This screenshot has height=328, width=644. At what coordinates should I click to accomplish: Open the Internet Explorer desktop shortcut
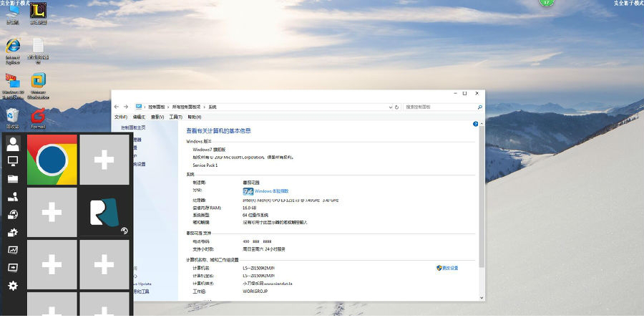coord(13,51)
